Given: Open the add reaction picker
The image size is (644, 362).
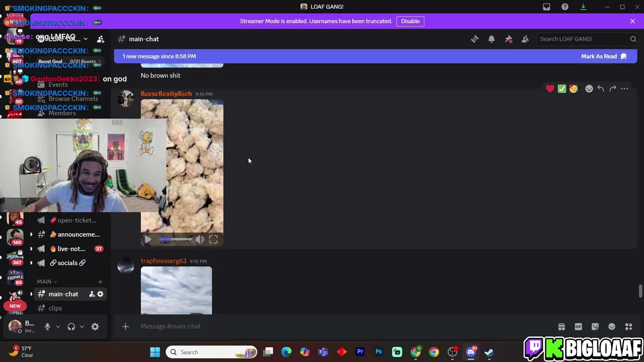Looking at the screenshot, I should coord(589,89).
